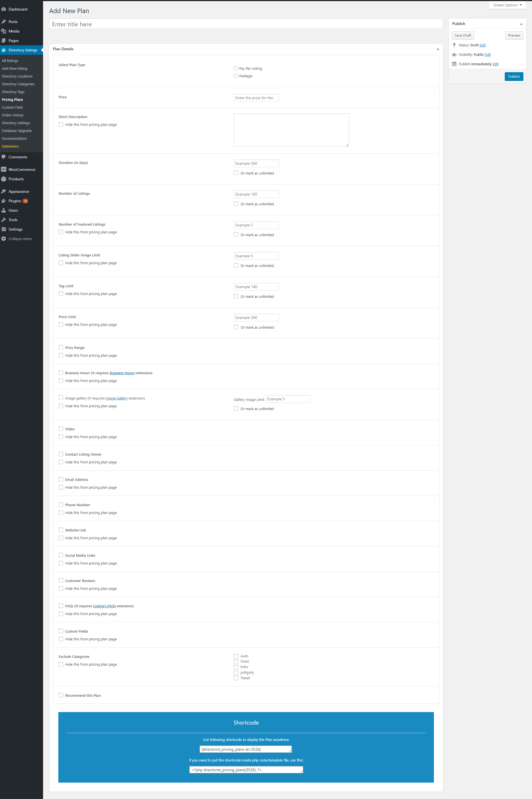Image resolution: width=532 pixels, height=799 pixels.
Task: Click the Plugins update count badge
Action: (25, 201)
